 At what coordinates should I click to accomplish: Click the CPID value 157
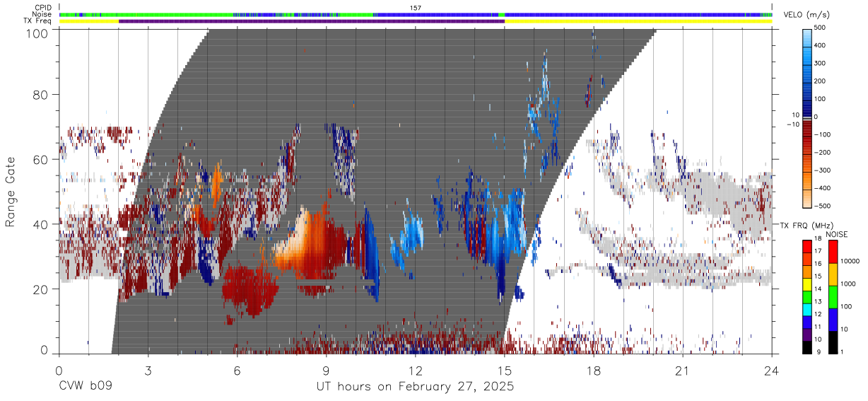416,7
